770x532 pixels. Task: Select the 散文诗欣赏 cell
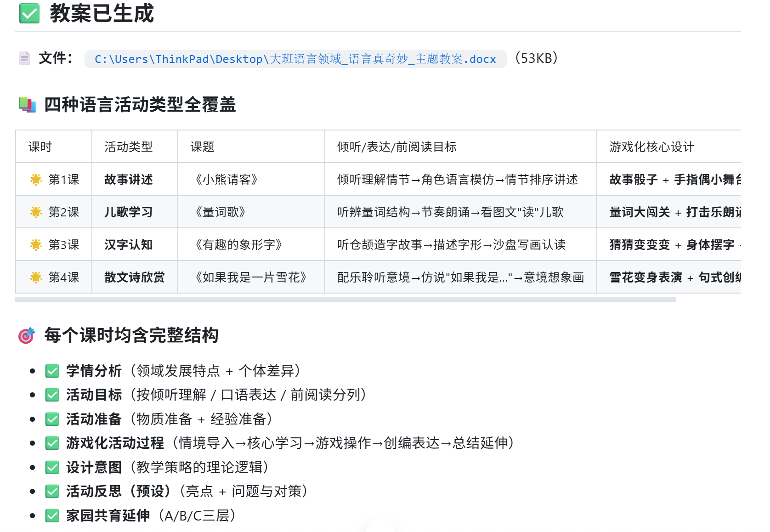pyautogui.click(x=135, y=277)
